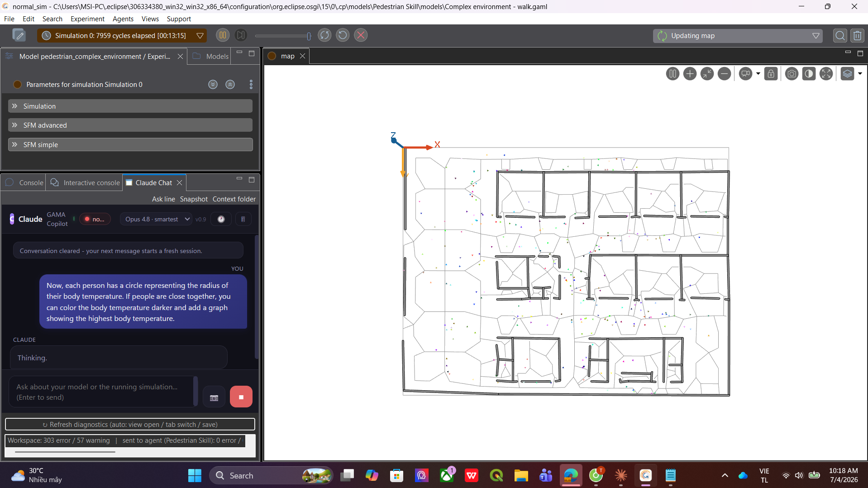Toggle the map layers panel
The width and height of the screenshot is (868, 488).
(x=847, y=74)
